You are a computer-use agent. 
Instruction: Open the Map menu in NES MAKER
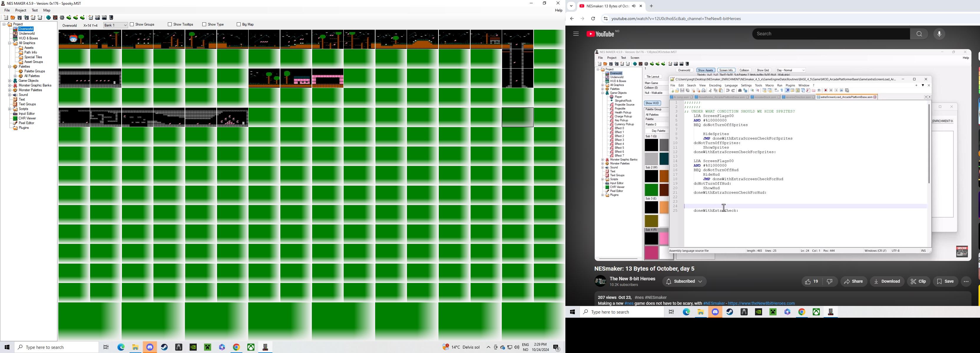click(47, 10)
